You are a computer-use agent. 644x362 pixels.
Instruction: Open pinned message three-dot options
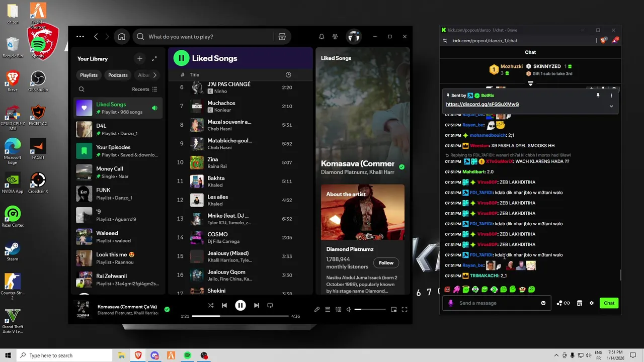[x=611, y=96]
